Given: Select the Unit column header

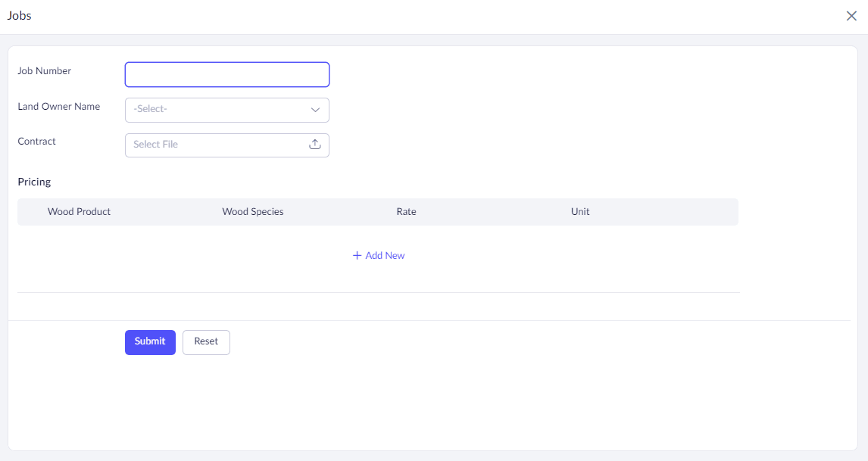Looking at the screenshot, I should click(580, 212).
